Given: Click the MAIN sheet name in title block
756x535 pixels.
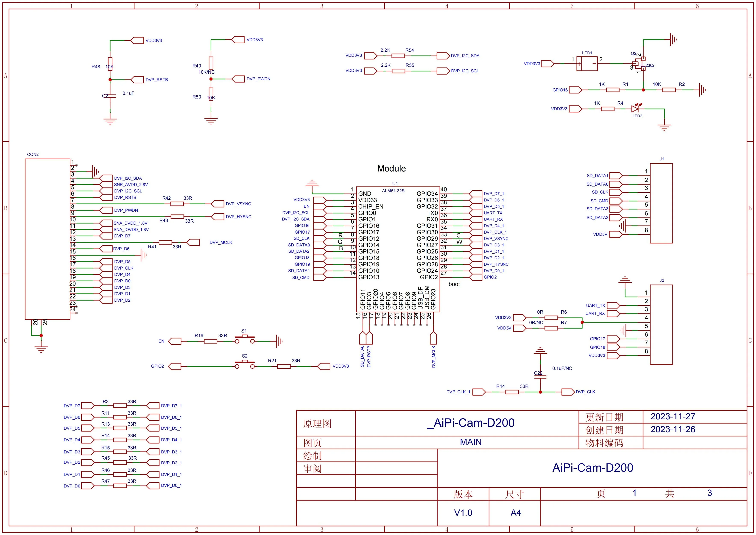Looking at the screenshot, I should click(x=471, y=442).
